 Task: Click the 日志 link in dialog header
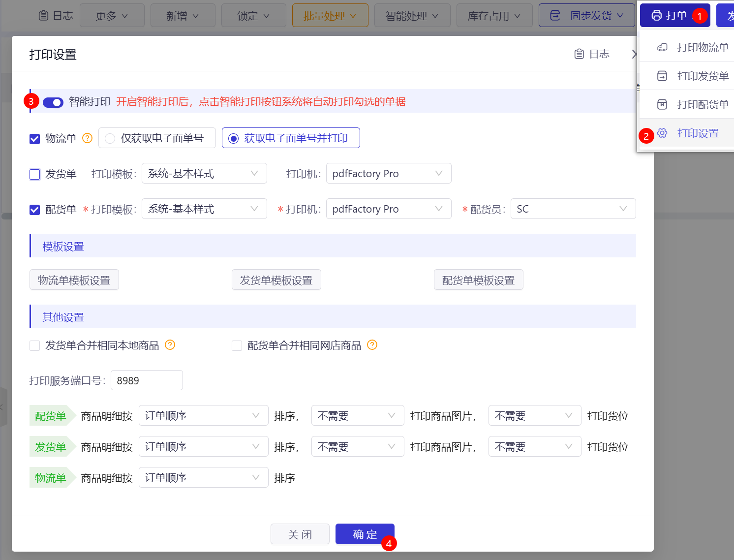pos(592,54)
